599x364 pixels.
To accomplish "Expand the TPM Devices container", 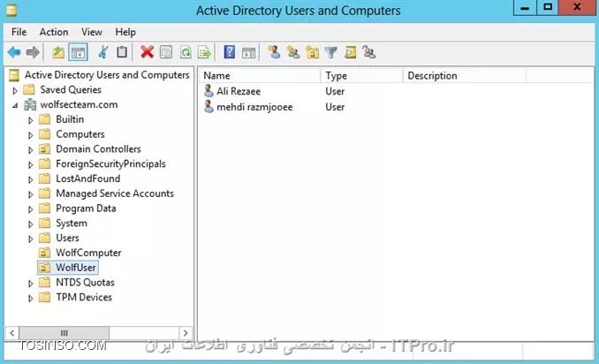I will 31,299.
